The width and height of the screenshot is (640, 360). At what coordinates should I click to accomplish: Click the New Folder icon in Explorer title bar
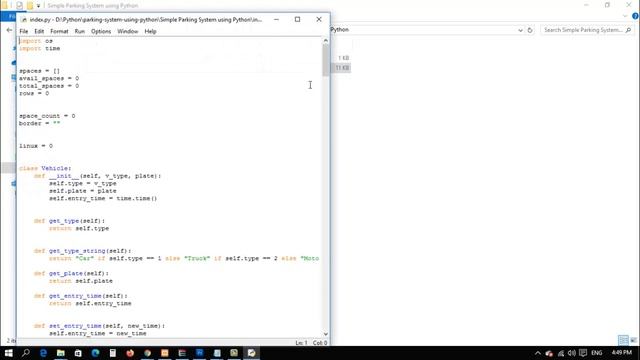[x=30, y=5]
